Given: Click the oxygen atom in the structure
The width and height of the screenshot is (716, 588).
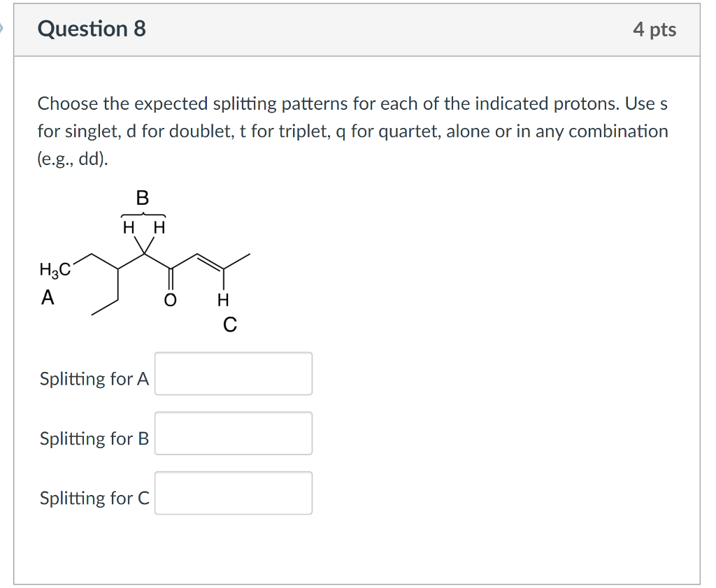Looking at the screenshot, I should pyautogui.click(x=170, y=299).
